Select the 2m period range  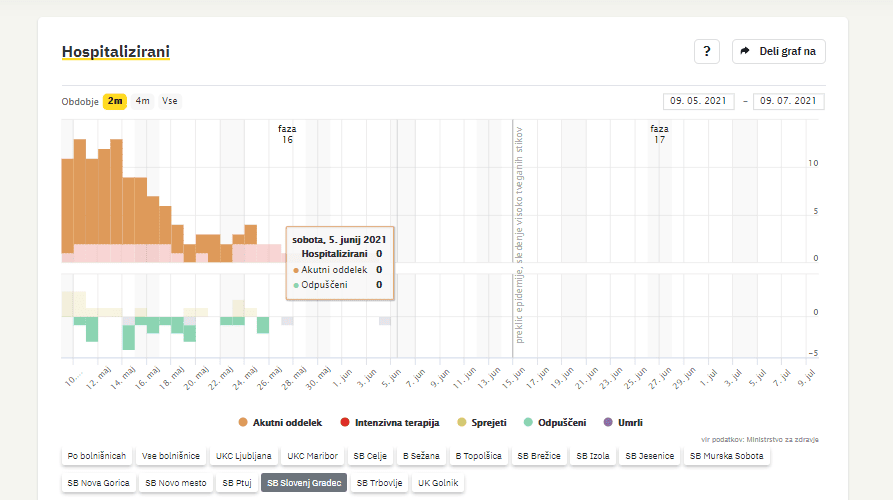click(115, 101)
